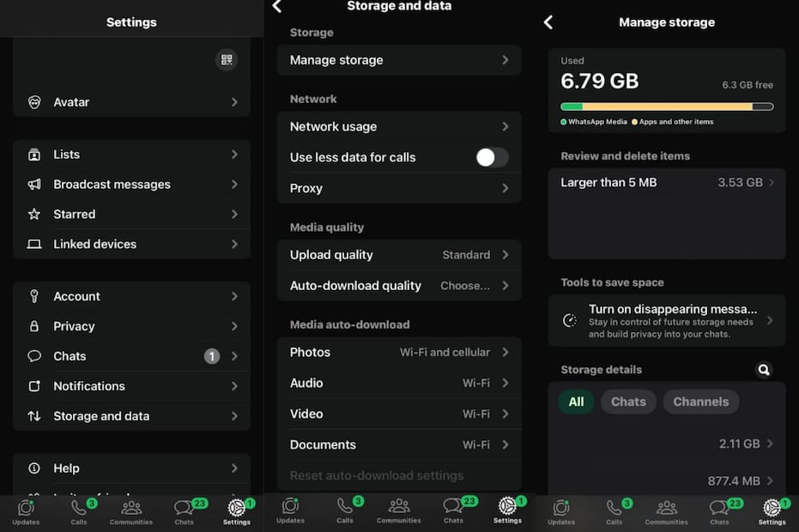The height and width of the screenshot is (532, 799).
Task: Click the Account key icon
Action: (x=34, y=296)
